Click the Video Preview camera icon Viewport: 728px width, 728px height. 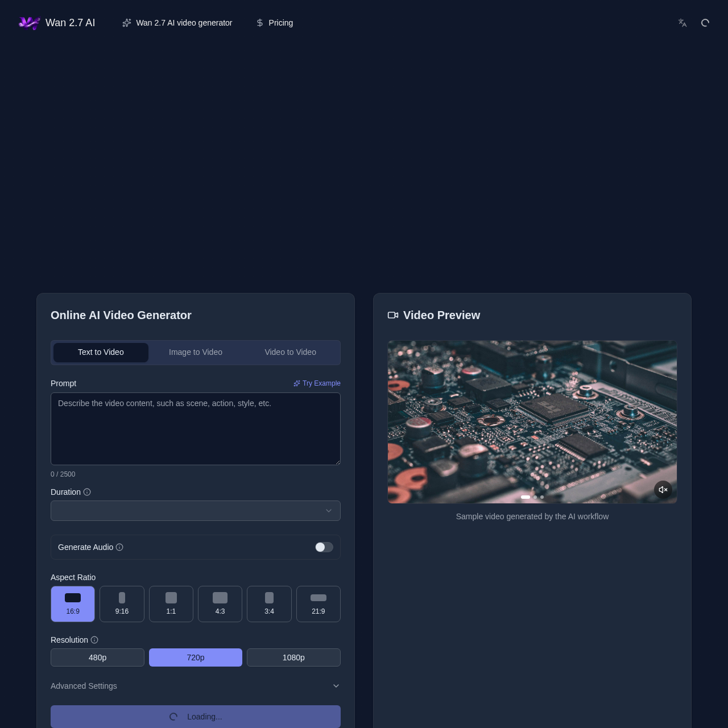coord(393,315)
